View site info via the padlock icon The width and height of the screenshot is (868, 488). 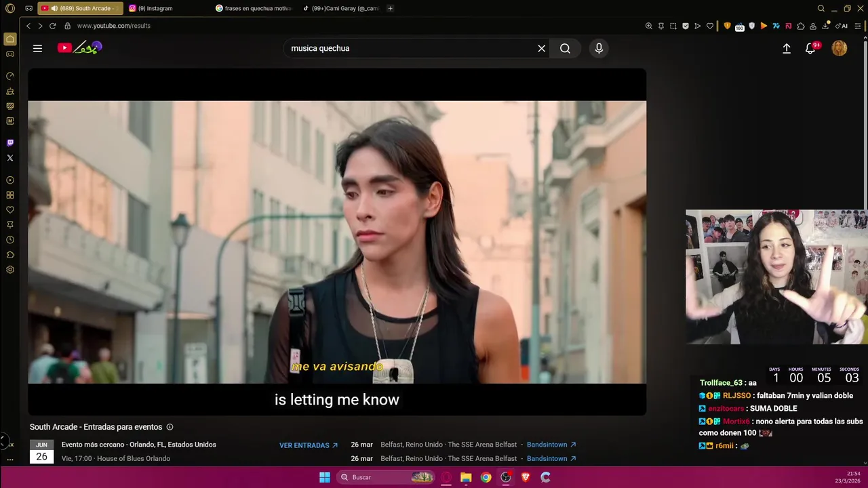[67, 26]
